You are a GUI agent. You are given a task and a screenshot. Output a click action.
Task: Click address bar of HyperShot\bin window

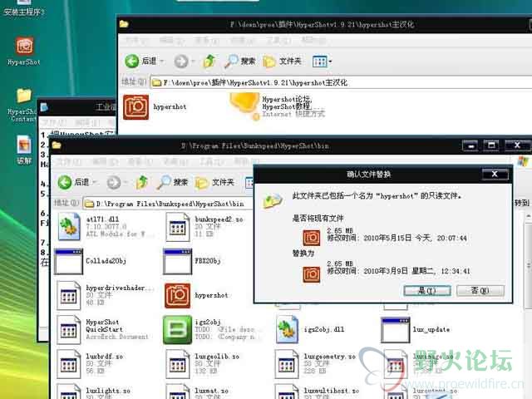[168, 204]
